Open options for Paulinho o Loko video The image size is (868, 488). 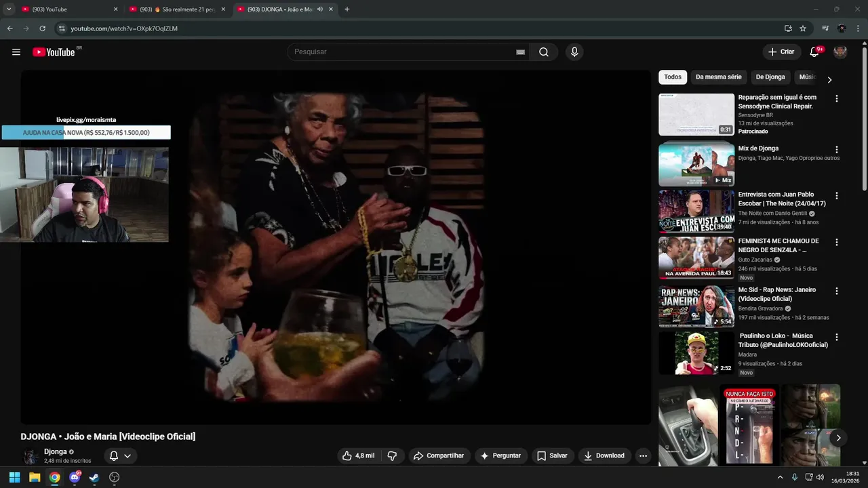click(x=836, y=337)
